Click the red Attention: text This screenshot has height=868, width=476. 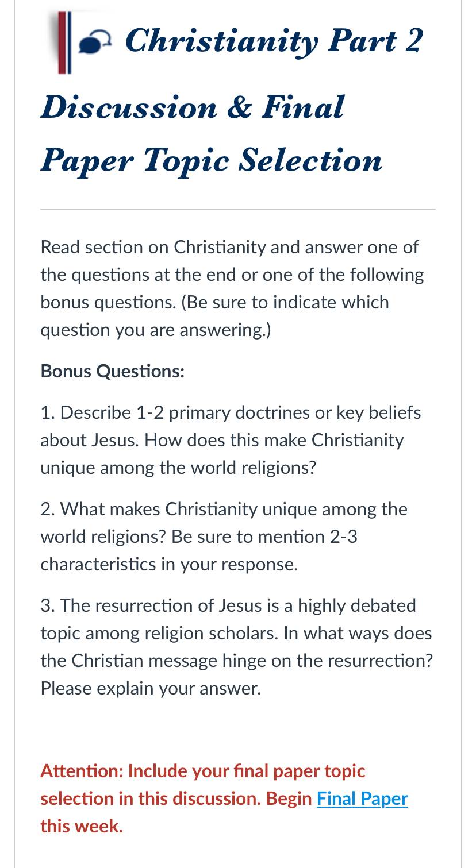[x=82, y=771]
